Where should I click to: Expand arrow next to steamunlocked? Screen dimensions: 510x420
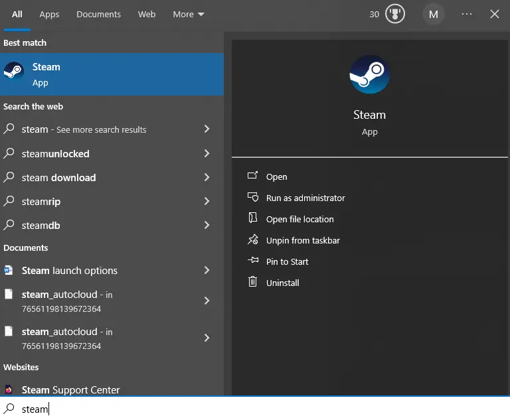coord(207,153)
